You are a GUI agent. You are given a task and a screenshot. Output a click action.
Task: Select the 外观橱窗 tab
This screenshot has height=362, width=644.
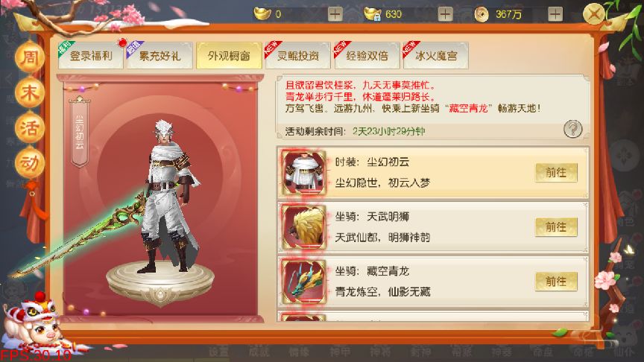229,55
